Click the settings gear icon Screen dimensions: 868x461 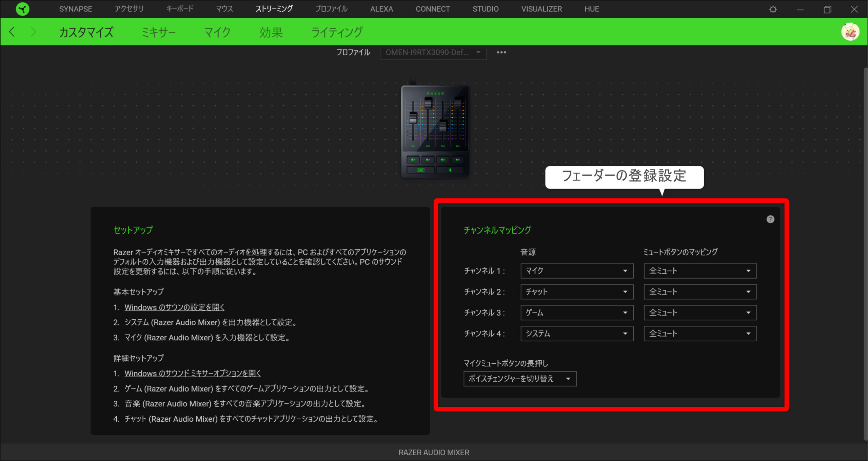(x=774, y=8)
